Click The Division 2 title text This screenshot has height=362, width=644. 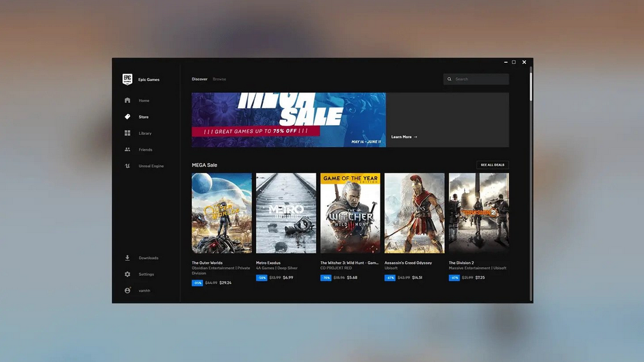(x=461, y=263)
